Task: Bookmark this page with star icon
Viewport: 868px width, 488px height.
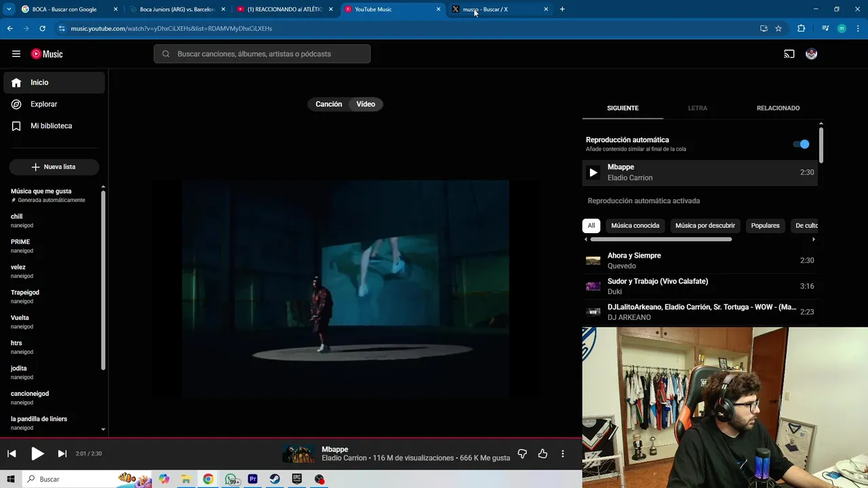Action: coord(778,28)
